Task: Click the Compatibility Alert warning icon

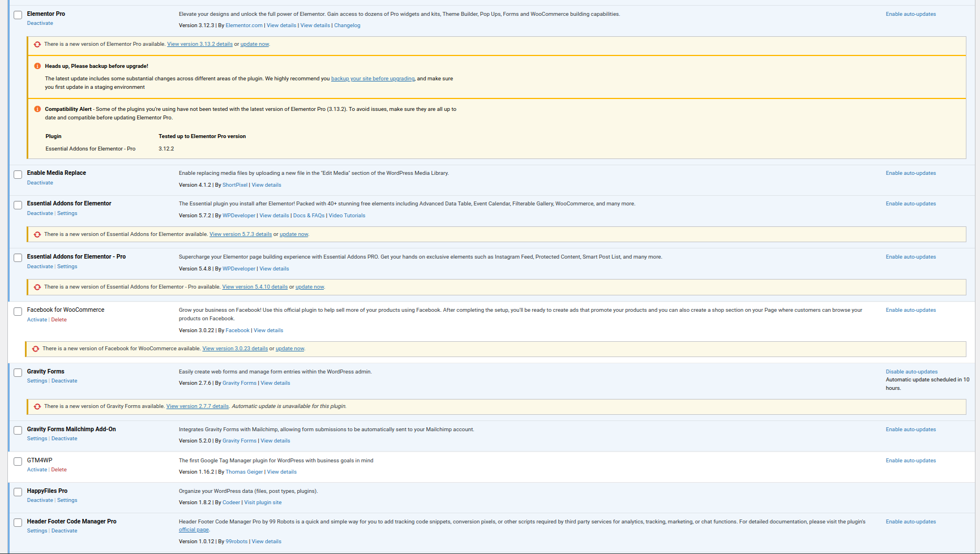Action: click(x=37, y=109)
